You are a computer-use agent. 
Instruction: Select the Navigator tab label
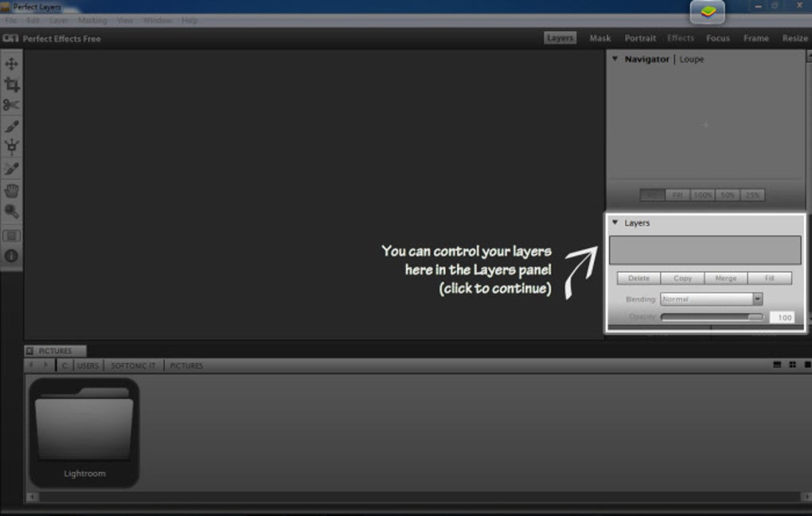[646, 59]
